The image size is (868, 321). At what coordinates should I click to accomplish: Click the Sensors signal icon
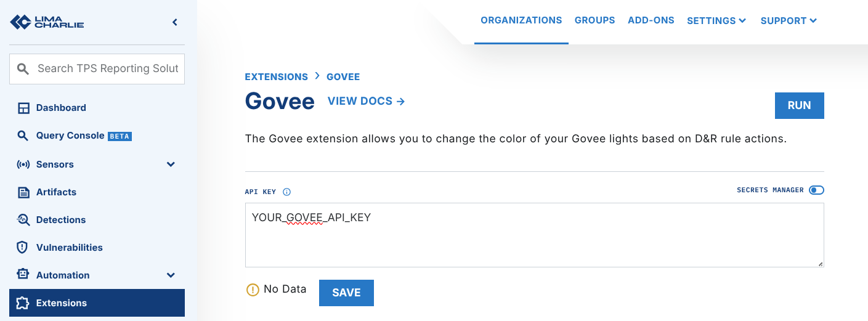pyautogui.click(x=23, y=165)
